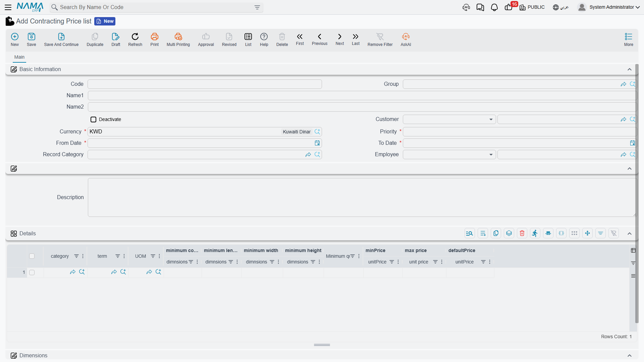644x362 pixels.
Task: Open System Administrator user menu
Action: 608,7
